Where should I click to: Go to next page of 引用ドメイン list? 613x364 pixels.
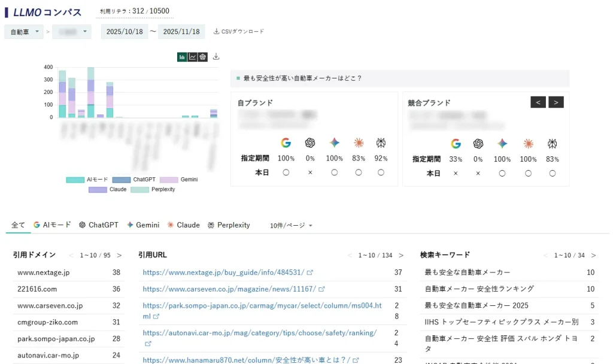pos(119,256)
